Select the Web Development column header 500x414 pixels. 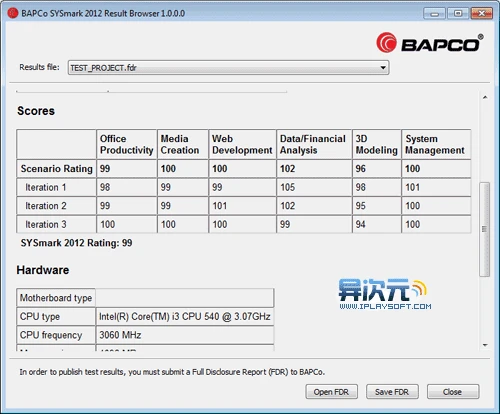(x=242, y=144)
